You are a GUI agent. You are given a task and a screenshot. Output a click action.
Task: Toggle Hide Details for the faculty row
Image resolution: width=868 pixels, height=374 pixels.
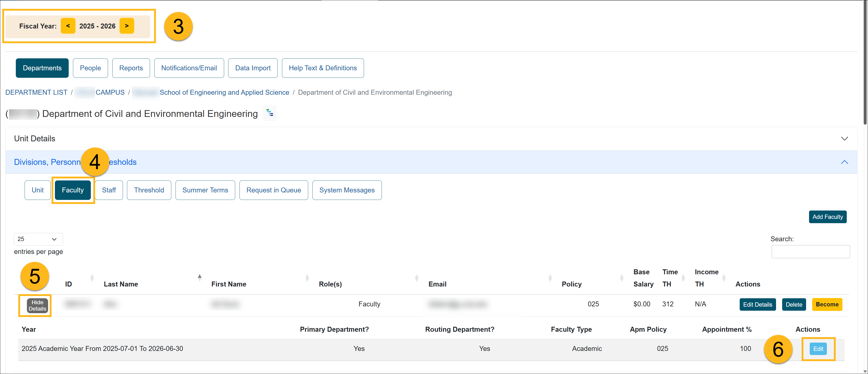pos(36,305)
